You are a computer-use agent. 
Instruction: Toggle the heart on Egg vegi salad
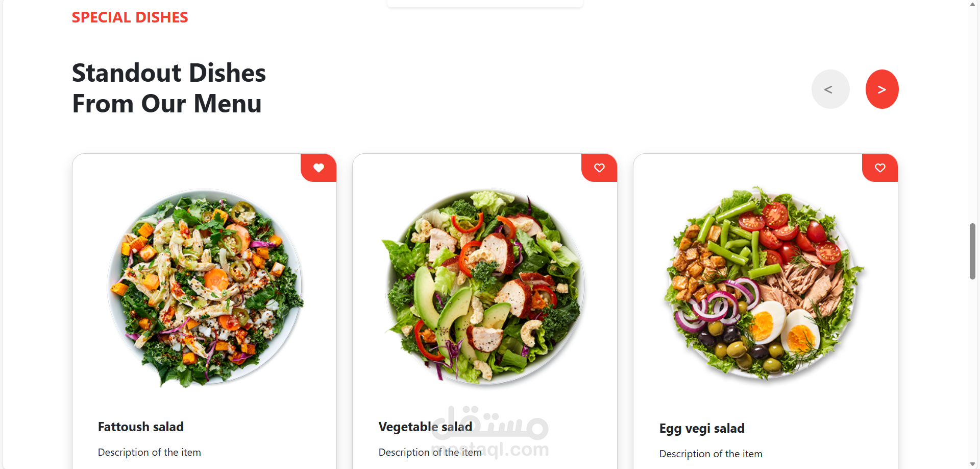(x=880, y=168)
